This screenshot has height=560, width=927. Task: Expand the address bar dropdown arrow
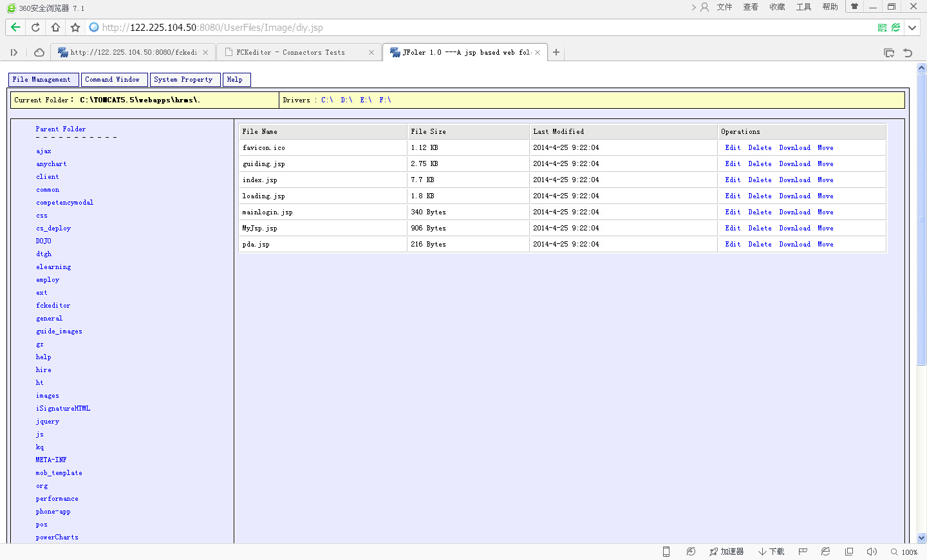[x=912, y=28]
